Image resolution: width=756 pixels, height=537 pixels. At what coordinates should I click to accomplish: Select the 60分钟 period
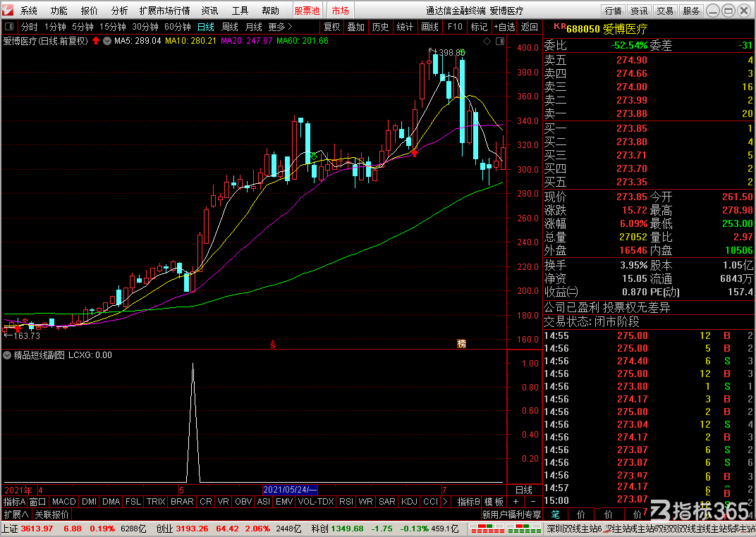tap(178, 27)
